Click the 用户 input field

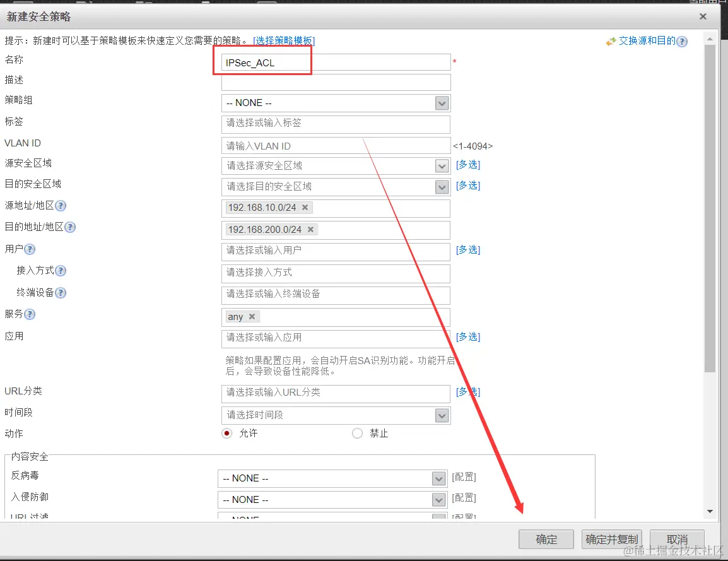coord(336,252)
